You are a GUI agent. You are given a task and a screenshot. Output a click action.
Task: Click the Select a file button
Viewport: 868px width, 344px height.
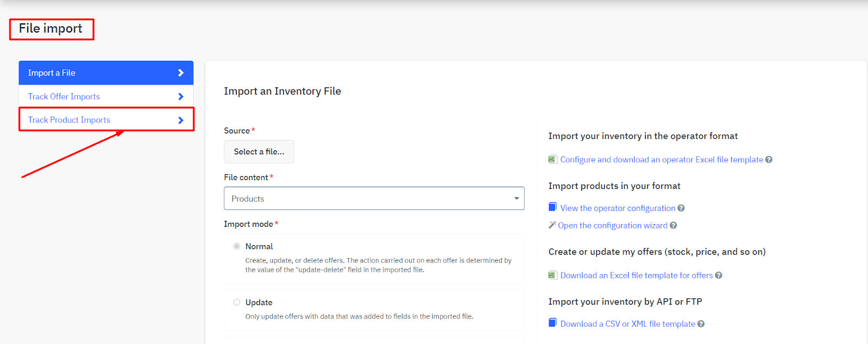click(x=259, y=152)
